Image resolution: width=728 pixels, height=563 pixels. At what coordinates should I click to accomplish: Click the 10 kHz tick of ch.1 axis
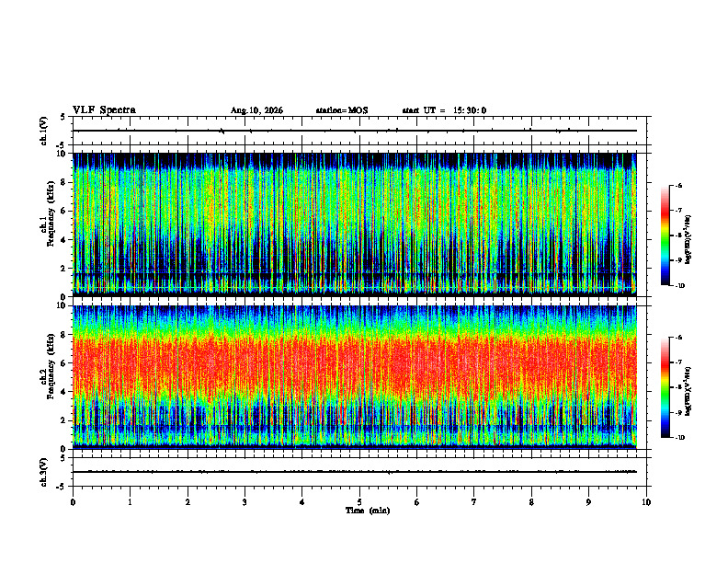[x=63, y=154]
